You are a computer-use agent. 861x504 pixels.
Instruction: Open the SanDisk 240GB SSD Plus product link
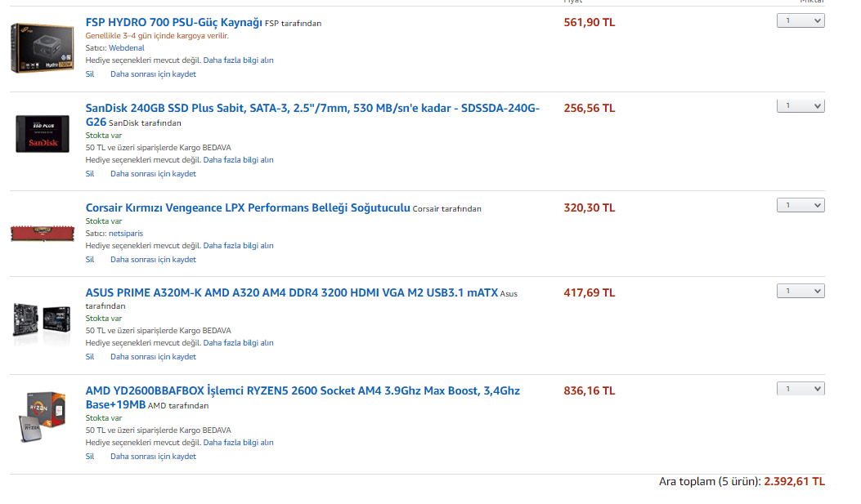[312, 108]
